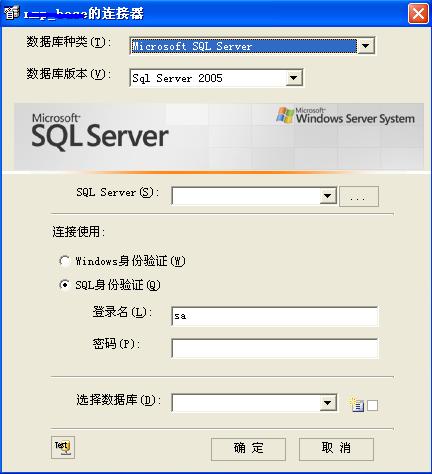432x474 pixels.
Task: Close the connector dialog window
Action: 418,14
